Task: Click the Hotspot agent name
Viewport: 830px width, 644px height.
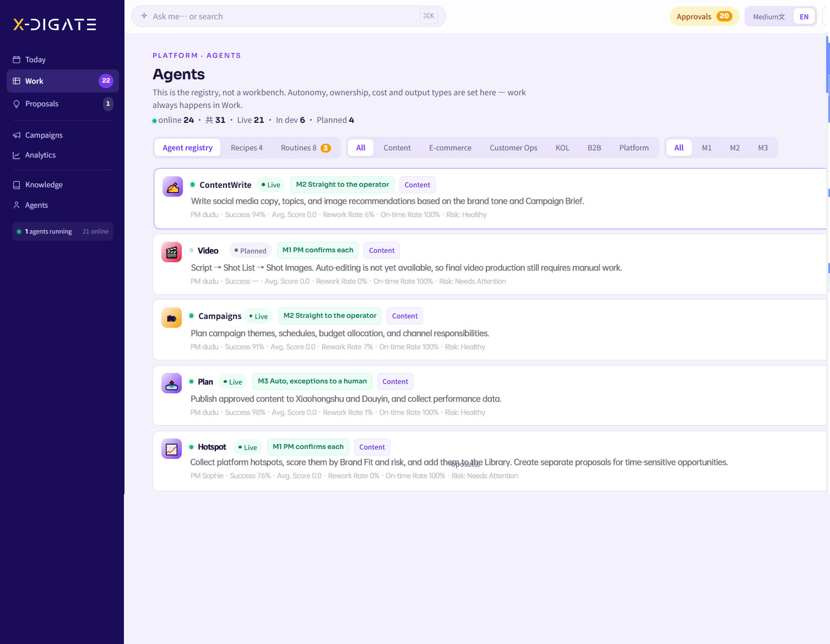Action: [212, 447]
